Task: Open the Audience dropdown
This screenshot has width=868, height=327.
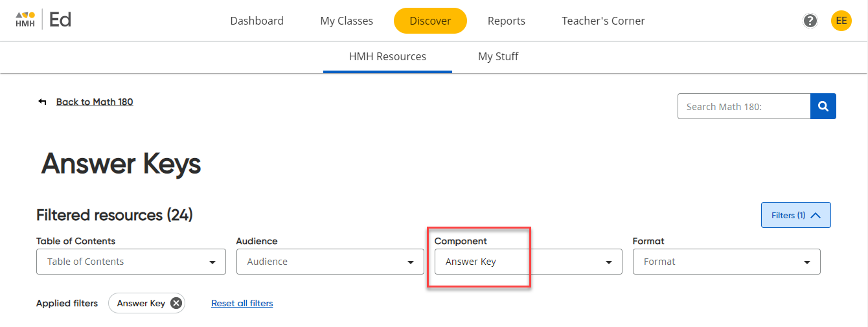Action: pyautogui.click(x=330, y=262)
